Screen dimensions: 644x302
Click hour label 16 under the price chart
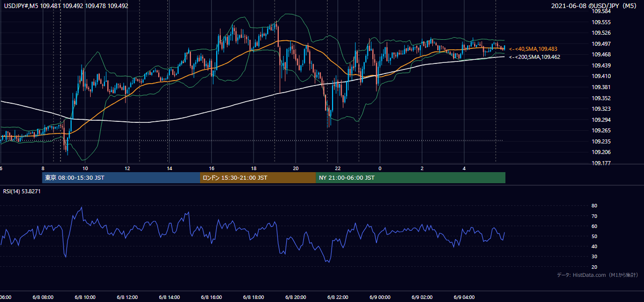(212, 168)
